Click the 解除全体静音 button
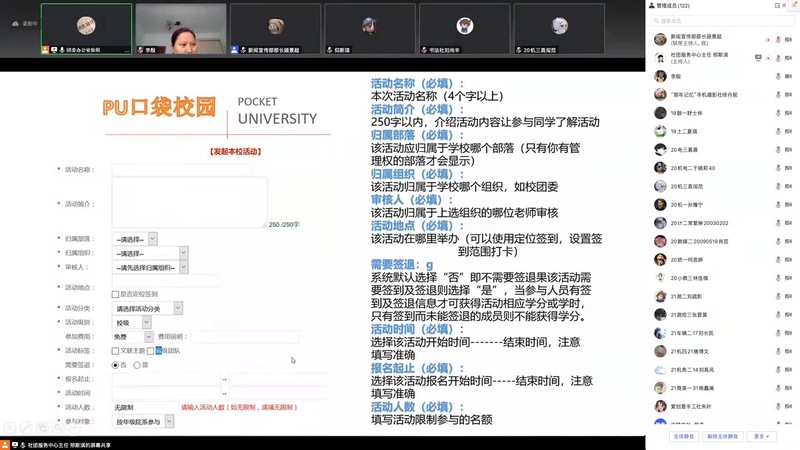 (x=721, y=437)
